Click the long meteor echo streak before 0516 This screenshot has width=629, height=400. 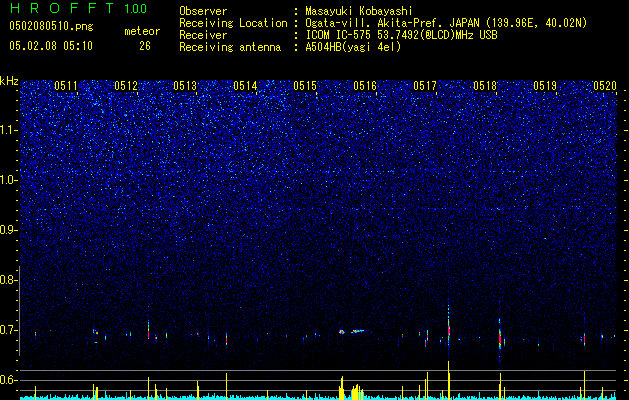point(358,331)
